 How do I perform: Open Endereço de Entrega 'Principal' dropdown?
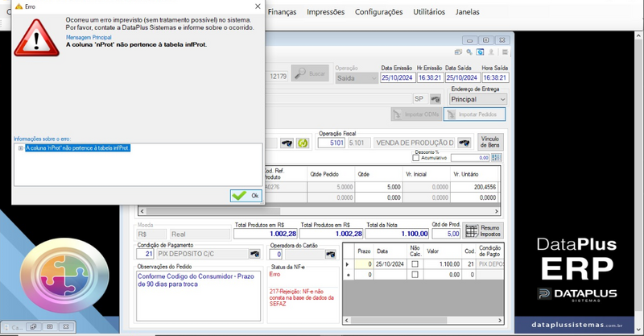pyautogui.click(x=478, y=99)
